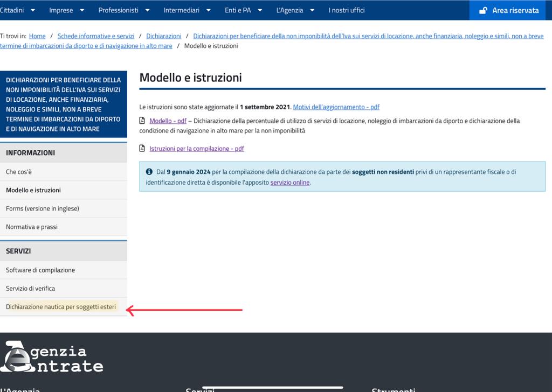Open Software di compilazione service
This screenshot has width=552, height=392.
(40, 270)
